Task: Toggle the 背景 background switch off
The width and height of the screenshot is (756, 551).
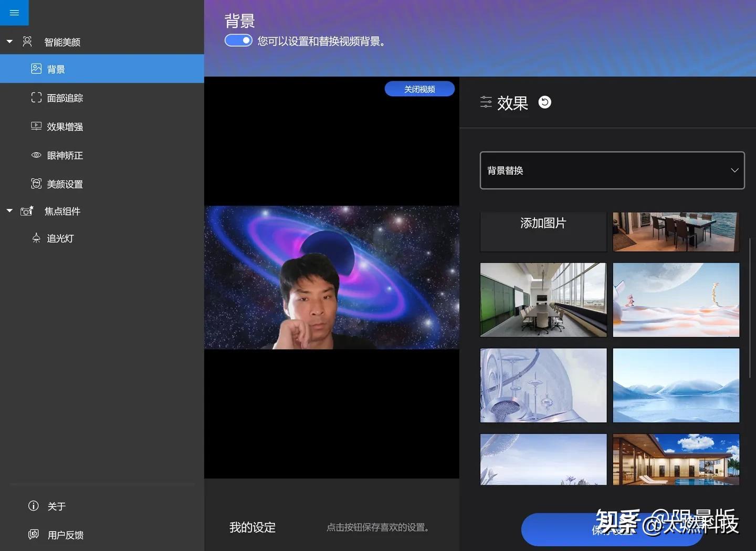Action: pyautogui.click(x=238, y=40)
